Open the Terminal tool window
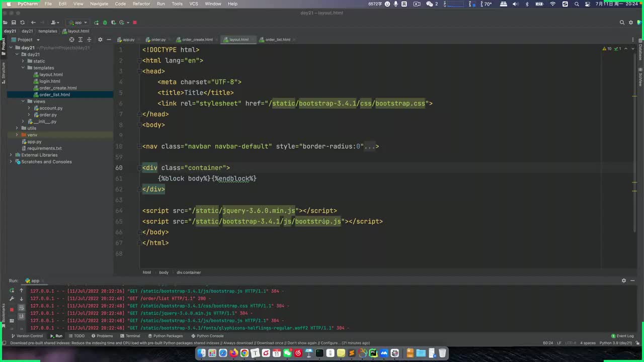 (x=129, y=336)
